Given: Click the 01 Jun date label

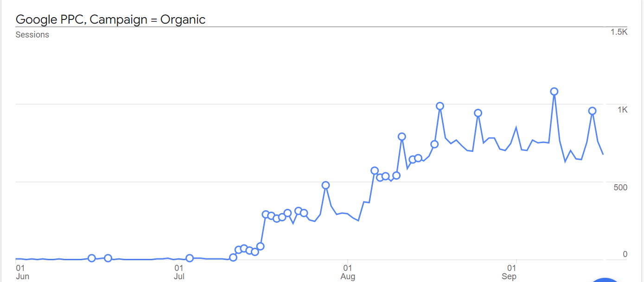Looking at the screenshot, I should (x=22, y=272).
